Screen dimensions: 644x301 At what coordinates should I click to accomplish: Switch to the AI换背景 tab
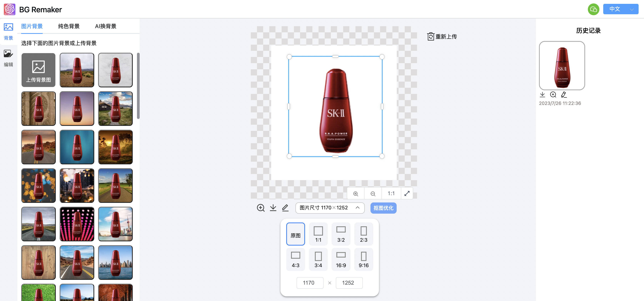(x=105, y=26)
